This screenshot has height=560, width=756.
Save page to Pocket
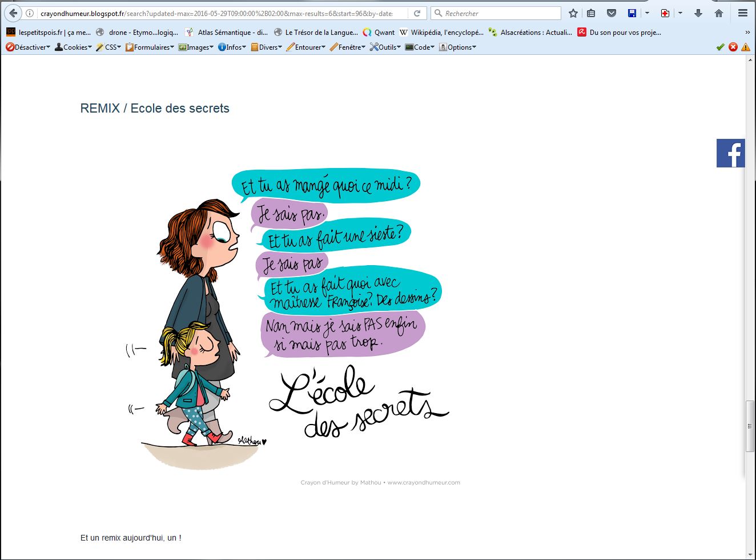[611, 13]
